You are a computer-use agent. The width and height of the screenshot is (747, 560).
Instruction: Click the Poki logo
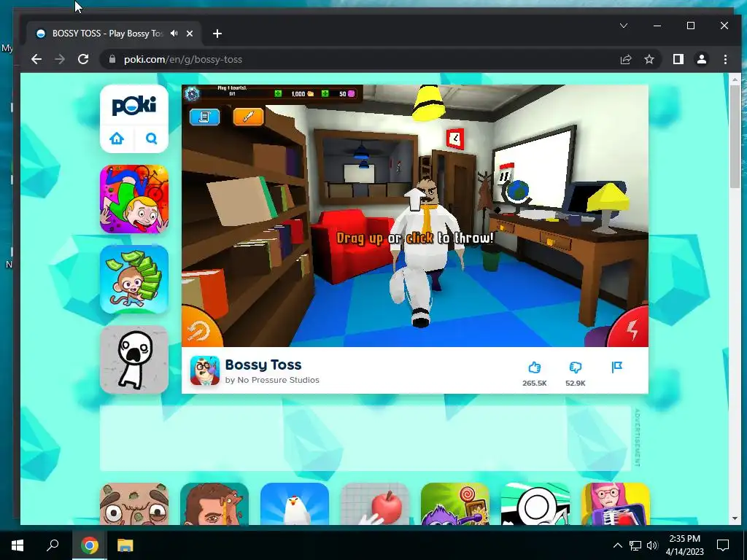pyautogui.click(x=134, y=105)
